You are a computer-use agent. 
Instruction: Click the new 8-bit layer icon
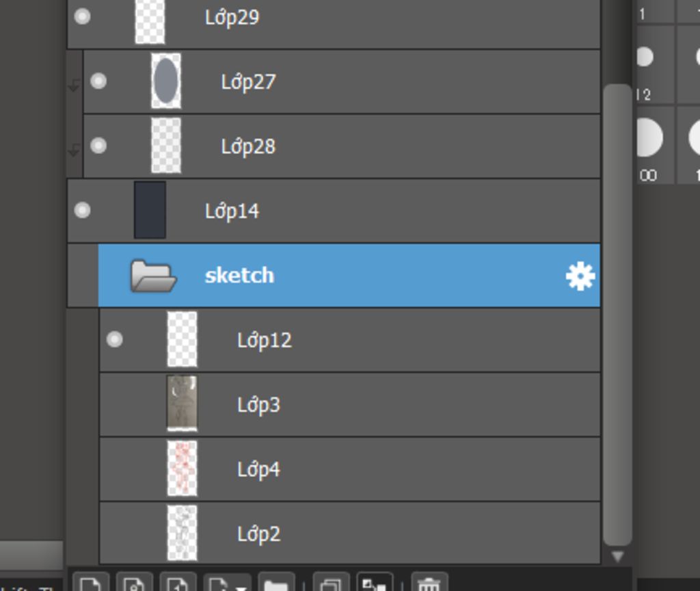[134, 583]
